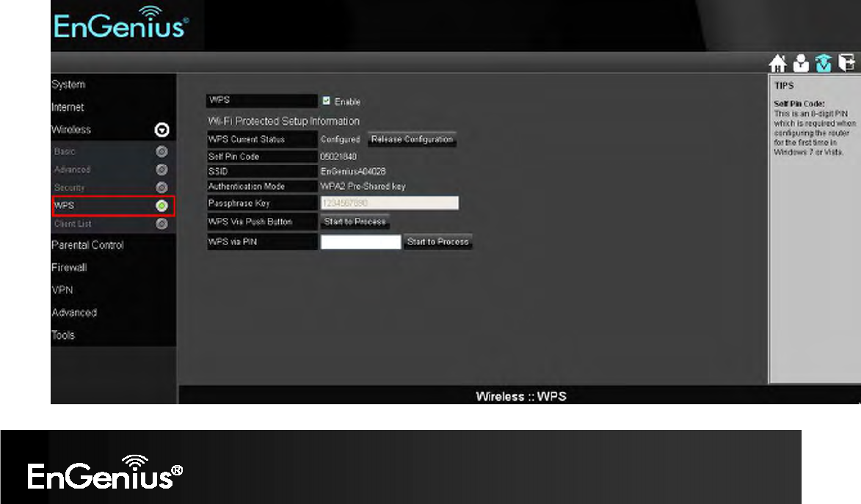
Task: Open the System menu
Action: pyautogui.click(x=69, y=84)
